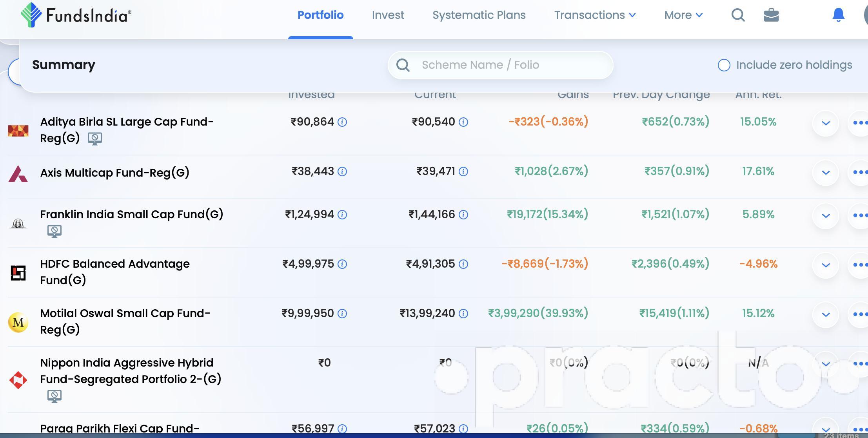The image size is (868, 438).
Task: Click the Axis Multicap fund logo
Action: (18, 174)
